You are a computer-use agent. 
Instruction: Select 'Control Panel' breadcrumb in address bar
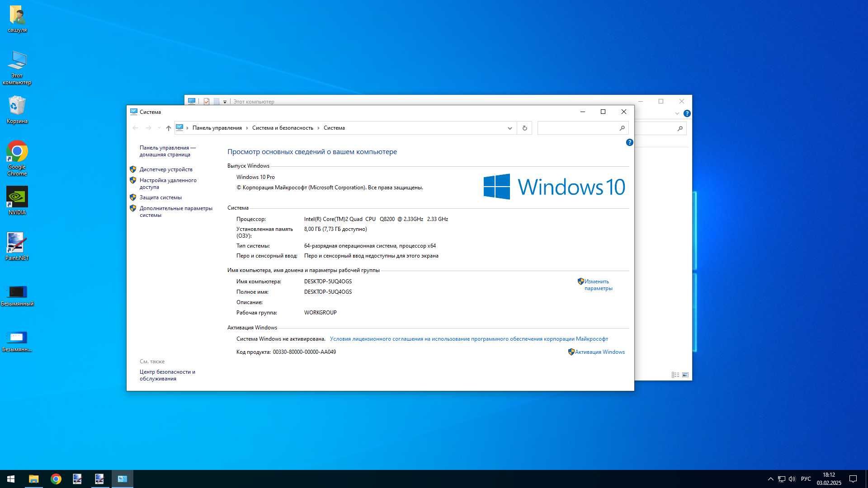click(217, 128)
